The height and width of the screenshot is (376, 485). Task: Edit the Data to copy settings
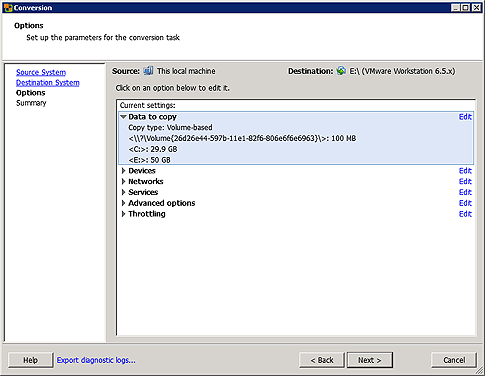click(x=465, y=117)
